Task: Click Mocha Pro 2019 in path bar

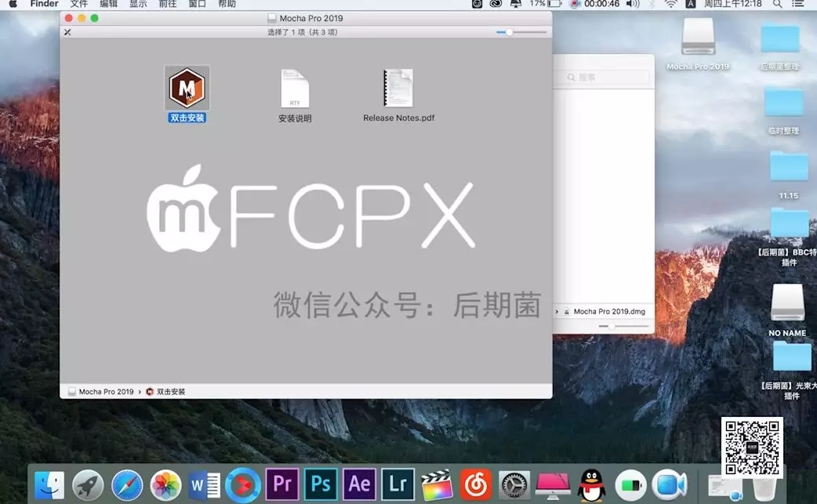Action: point(105,391)
